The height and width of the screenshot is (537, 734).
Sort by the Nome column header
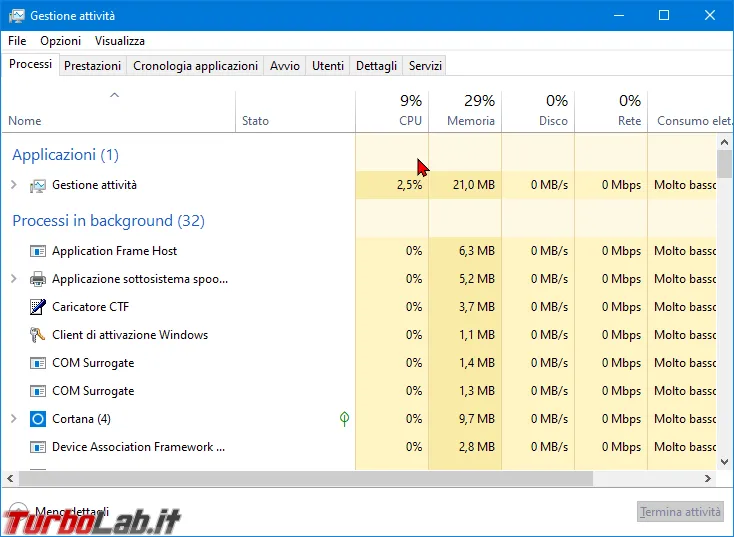[118, 111]
